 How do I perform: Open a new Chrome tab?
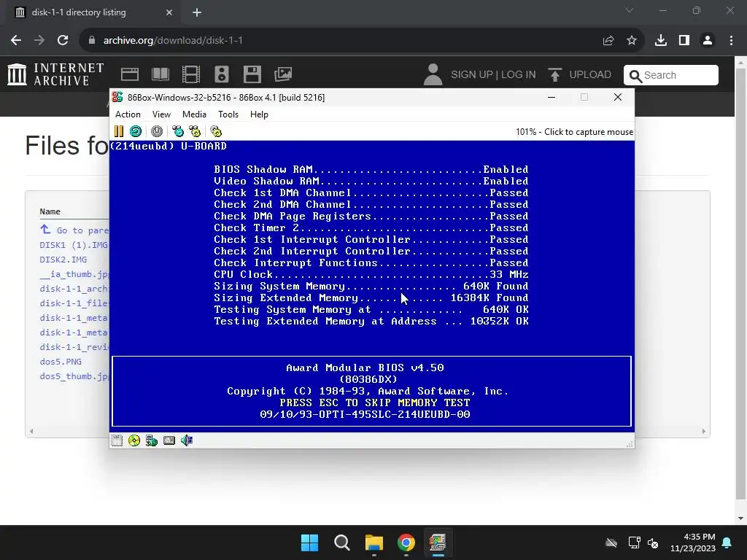point(197,12)
